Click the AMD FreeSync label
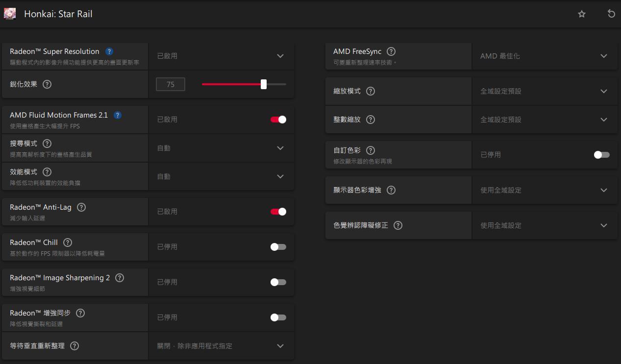 (357, 51)
